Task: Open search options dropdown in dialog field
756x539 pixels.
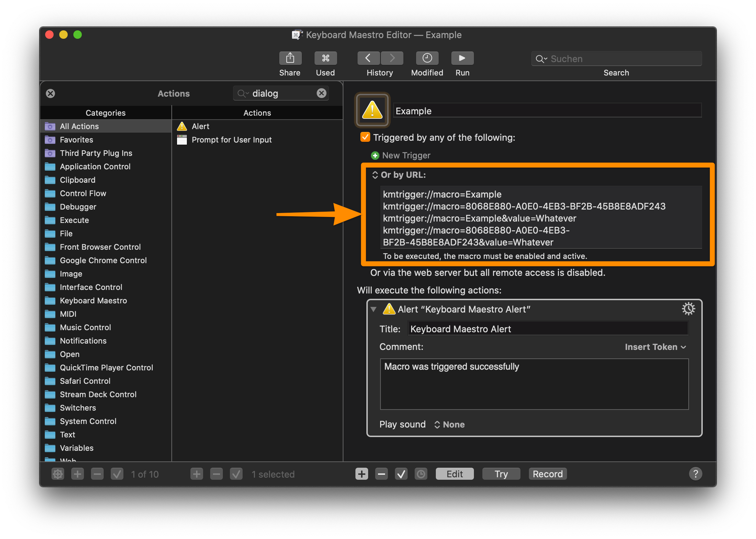Action: coord(243,93)
